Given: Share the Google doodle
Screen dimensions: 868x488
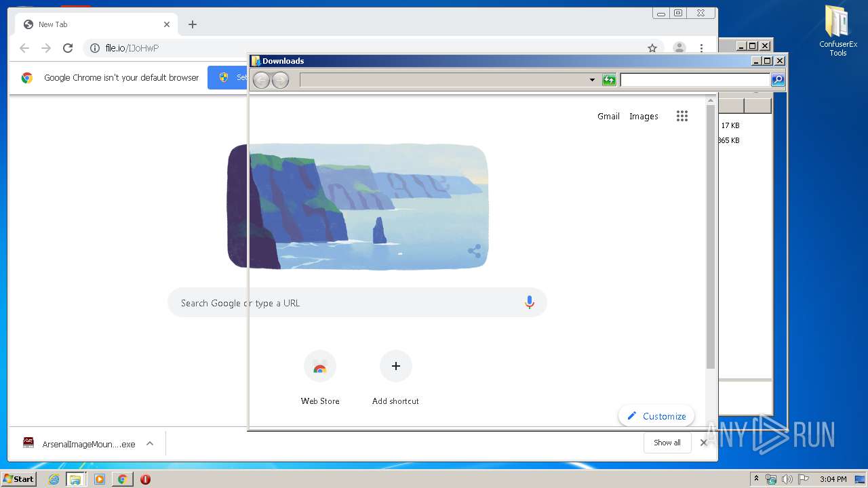Looking at the screenshot, I should (x=474, y=251).
